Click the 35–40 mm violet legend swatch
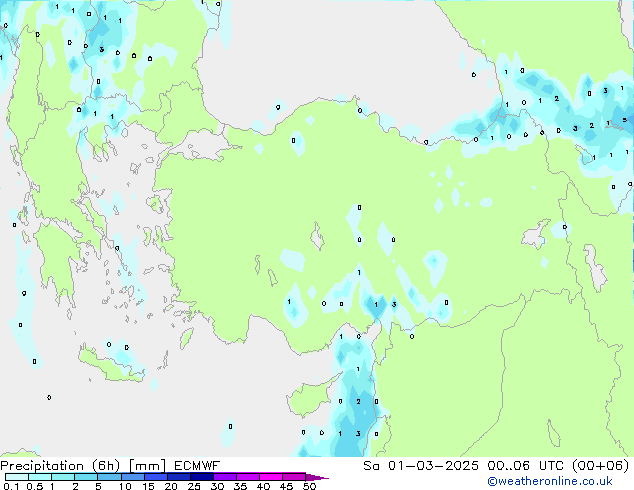Image resolution: width=634 pixels, height=490 pixels. [x=247, y=477]
